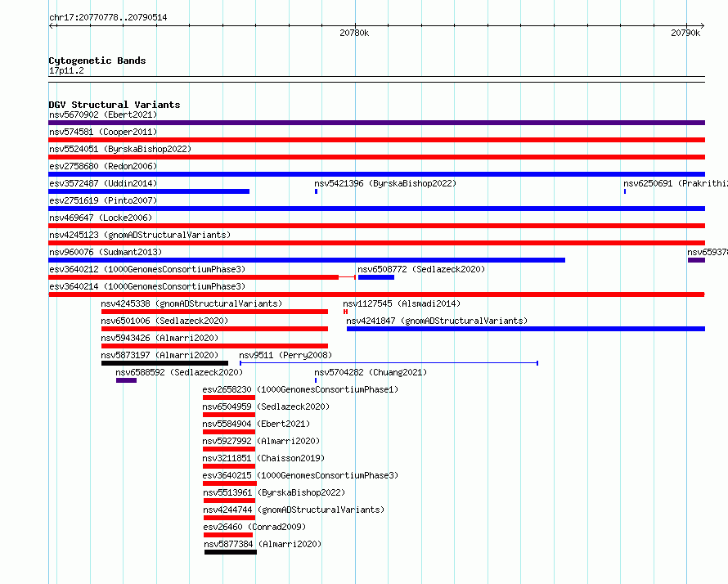Select esv2751619 (Pinto2007) label
The image size is (728, 584).
click(103, 200)
